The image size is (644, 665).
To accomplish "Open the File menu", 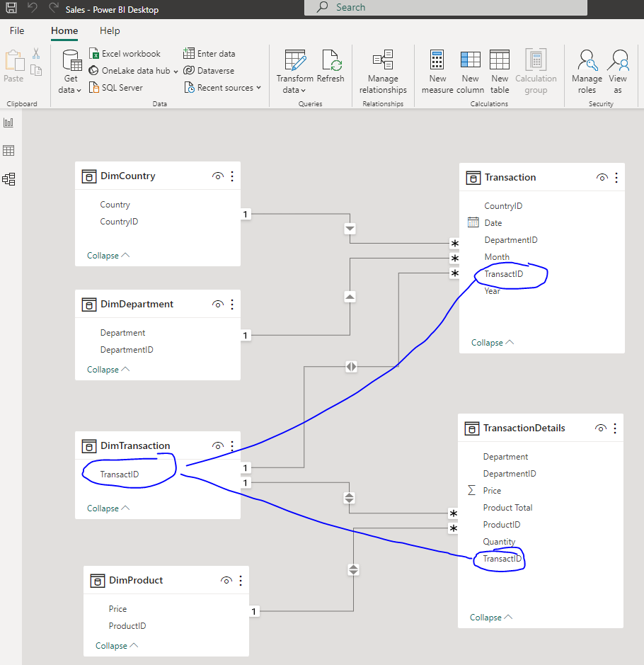I will (x=17, y=30).
